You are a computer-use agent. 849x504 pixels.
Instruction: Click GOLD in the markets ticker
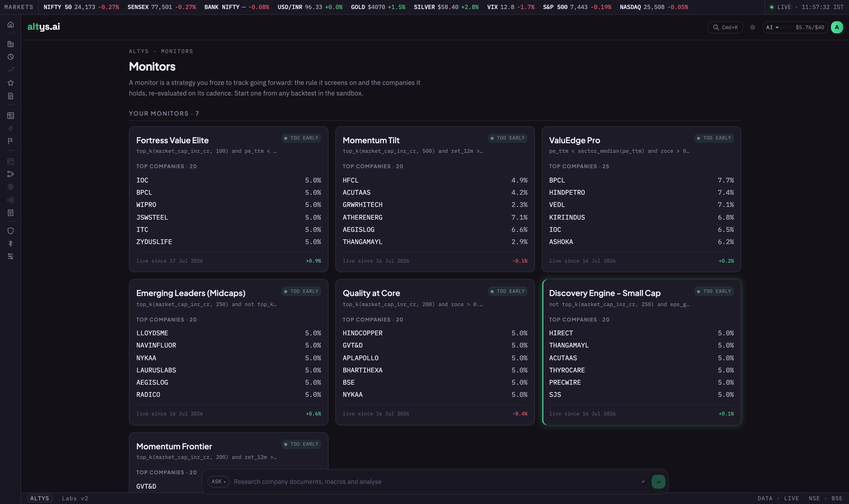coord(378,7)
